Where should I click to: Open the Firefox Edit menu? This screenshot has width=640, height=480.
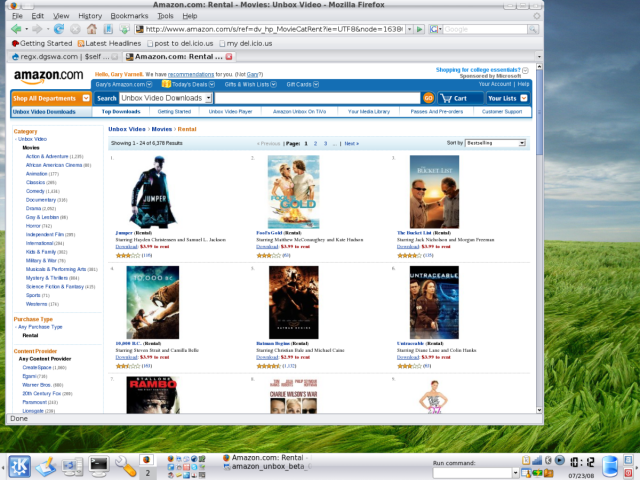(x=38, y=16)
